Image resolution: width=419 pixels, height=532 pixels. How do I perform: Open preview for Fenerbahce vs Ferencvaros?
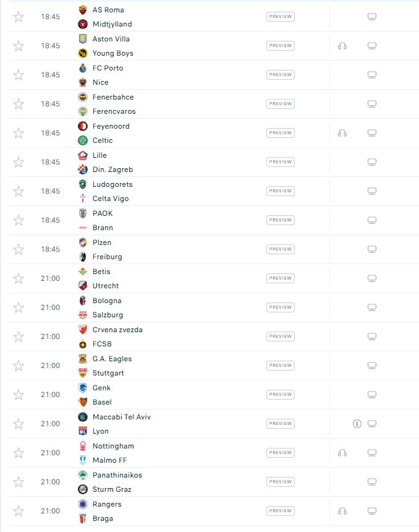281,104
